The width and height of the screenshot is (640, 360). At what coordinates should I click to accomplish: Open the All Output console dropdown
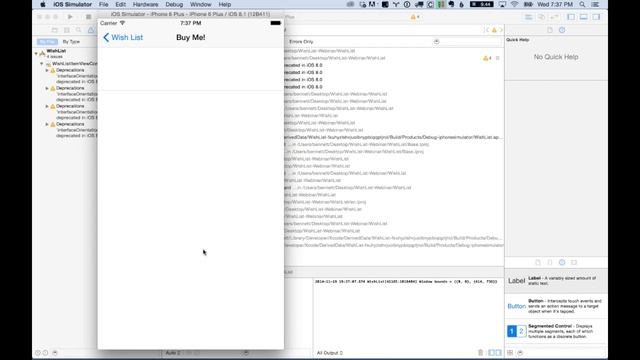click(x=330, y=353)
